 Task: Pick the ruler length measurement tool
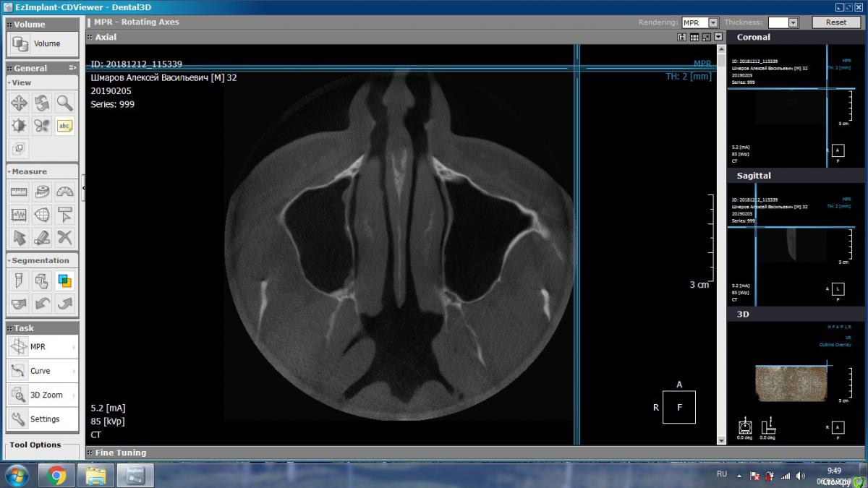coord(19,192)
